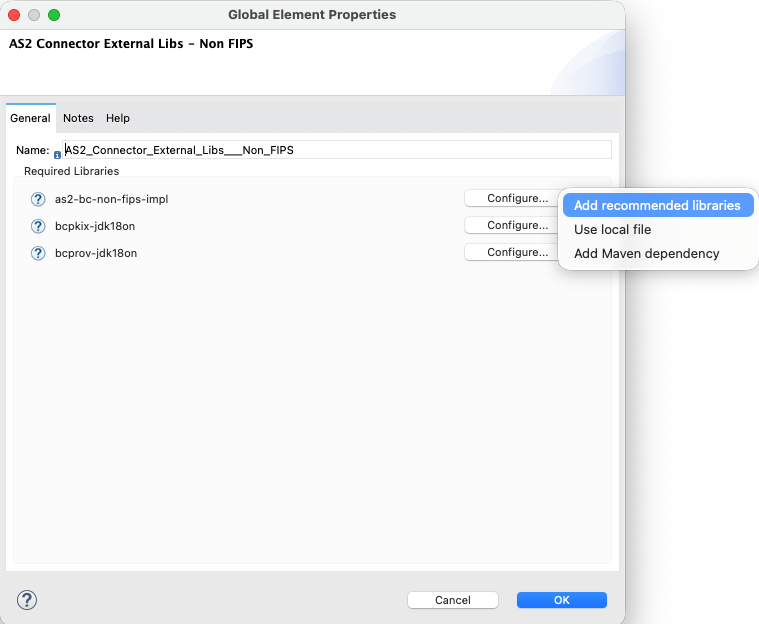
Task: Click into the Name text field
Action: (x=336, y=150)
